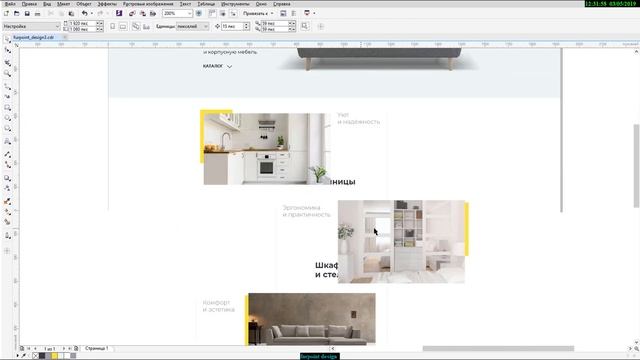Viewport: 640px width, 360px height.
Task: Click the Print icon
Action: point(38,13)
